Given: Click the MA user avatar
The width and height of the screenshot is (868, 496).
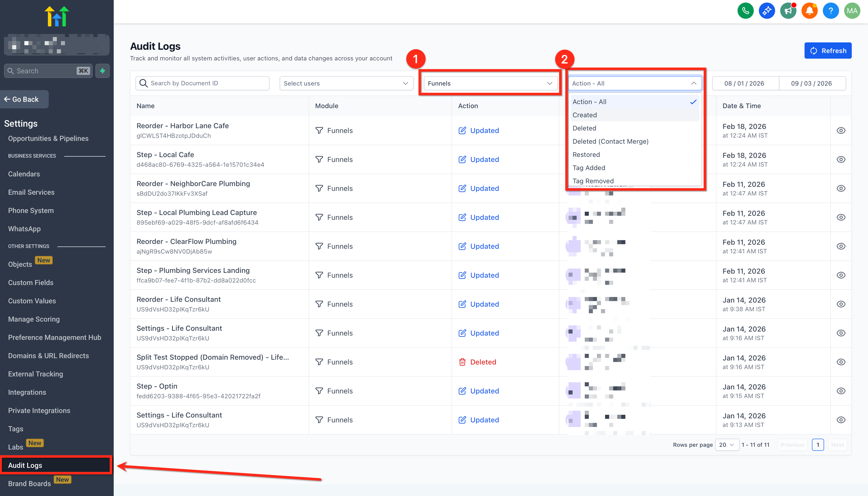Looking at the screenshot, I should click(852, 11).
